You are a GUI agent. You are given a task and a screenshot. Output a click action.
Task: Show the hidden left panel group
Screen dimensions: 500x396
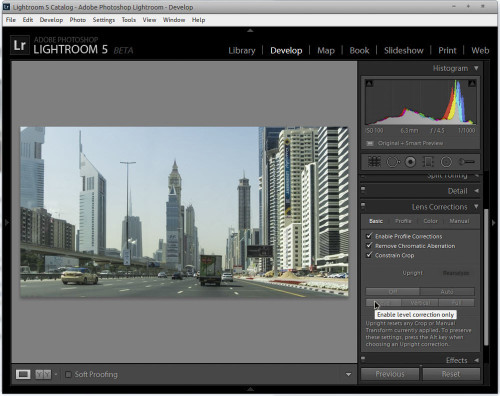coord(7,222)
